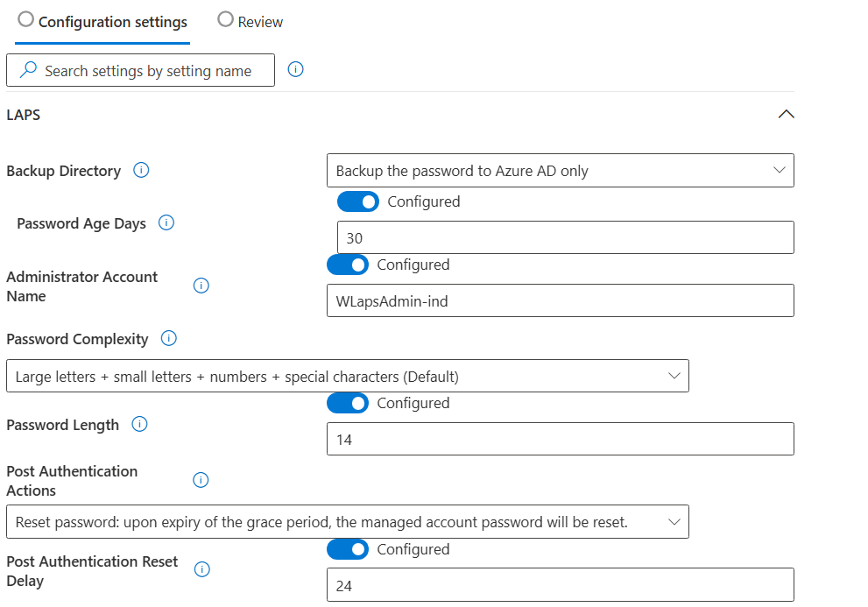This screenshot has height=607, width=868.
Task: Click info icon beside Administrator Account Name
Action: click(x=201, y=286)
